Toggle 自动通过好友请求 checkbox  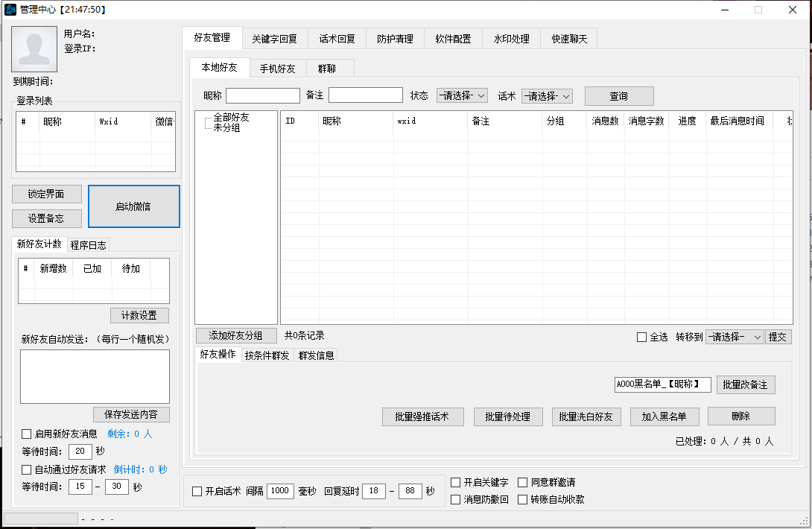click(26, 469)
